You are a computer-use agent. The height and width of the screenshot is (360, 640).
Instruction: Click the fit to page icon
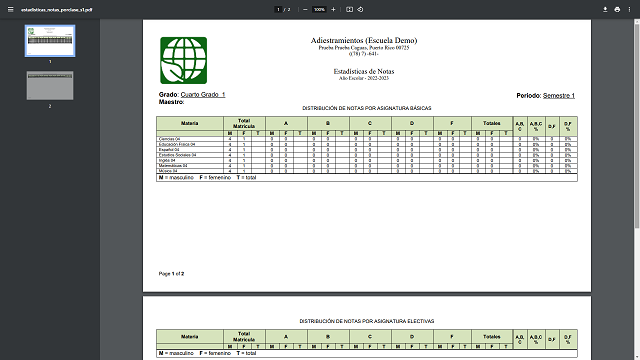point(349,9)
